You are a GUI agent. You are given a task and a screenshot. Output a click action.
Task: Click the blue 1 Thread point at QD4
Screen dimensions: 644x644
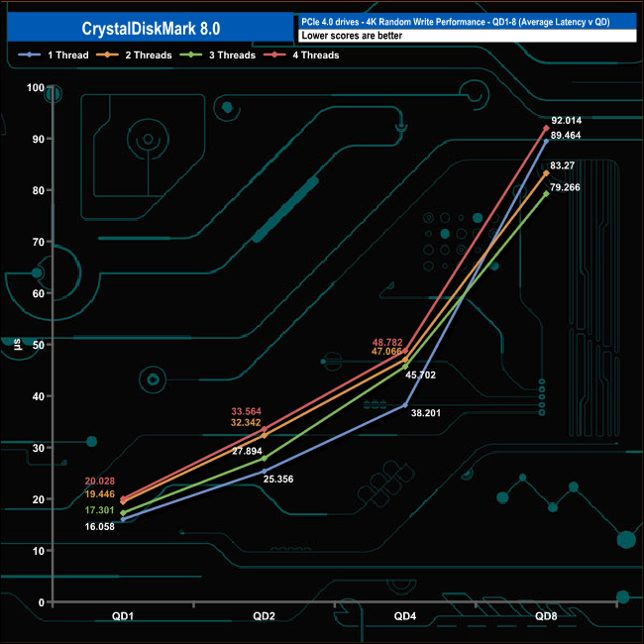pos(405,405)
